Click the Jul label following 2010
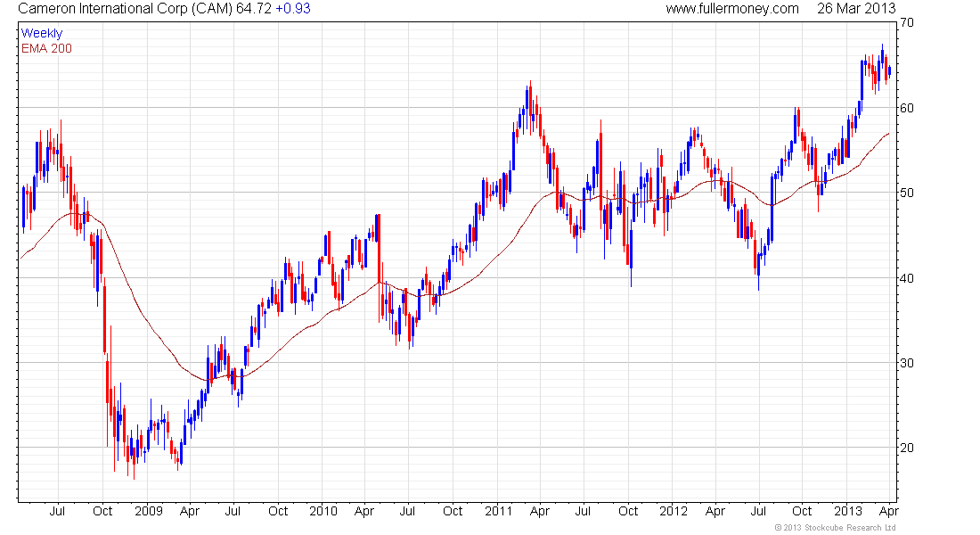The image size is (980, 535). pyautogui.click(x=407, y=511)
